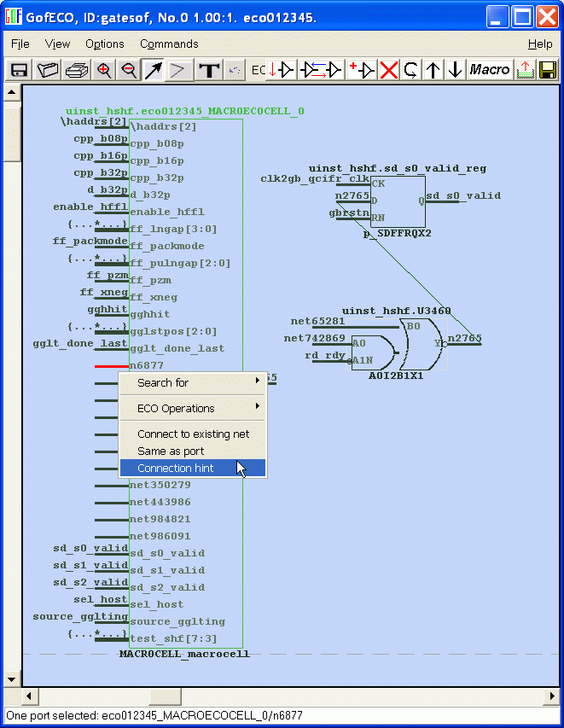This screenshot has height=728, width=564.
Task: Zoom in with the plus magnifier icon
Action: [104, 70]
